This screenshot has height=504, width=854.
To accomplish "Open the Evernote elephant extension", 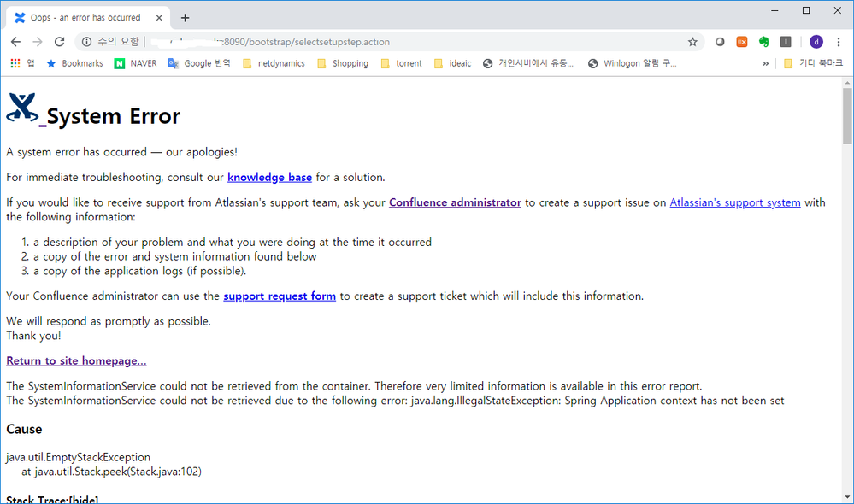I will pyautogui.click(x=763, y=42).
